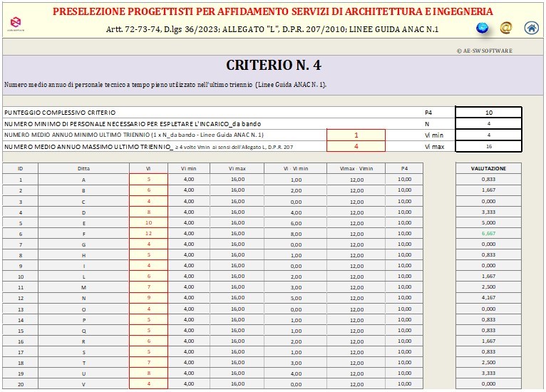Image resolution: width=546 pixels, height=392 pixels.
Task: Click the orange @ email icon
Action: click(506, 28)
